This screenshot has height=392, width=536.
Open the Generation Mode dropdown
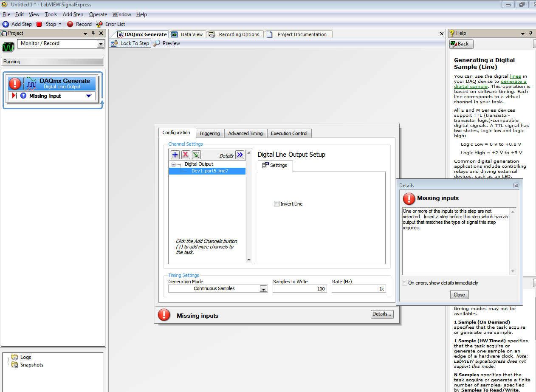[263, 289]
